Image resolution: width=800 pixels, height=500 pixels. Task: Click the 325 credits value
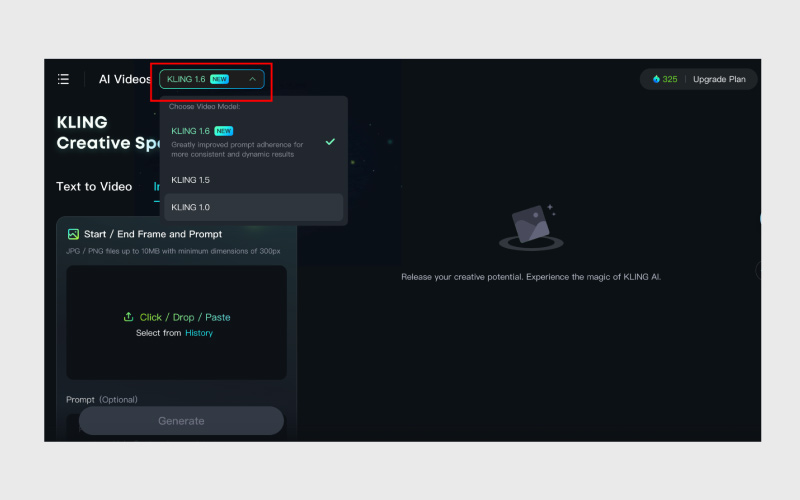click(x=669, y=79)
